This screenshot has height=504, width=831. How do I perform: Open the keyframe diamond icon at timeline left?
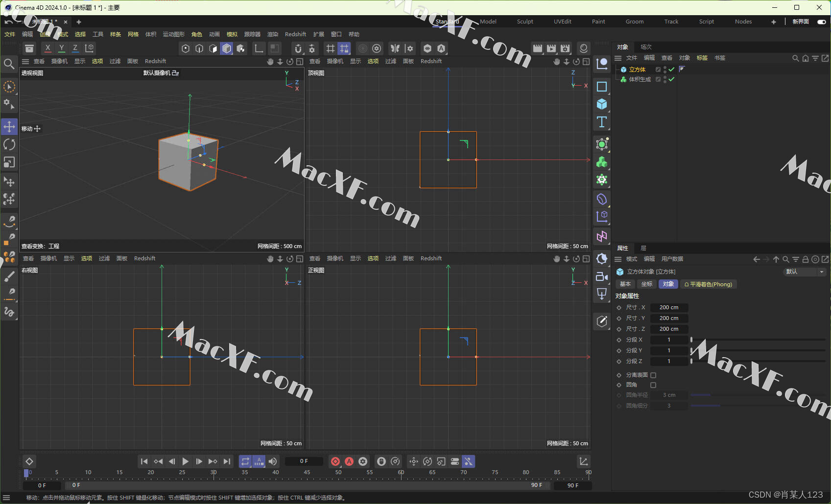tap(29, 461)
